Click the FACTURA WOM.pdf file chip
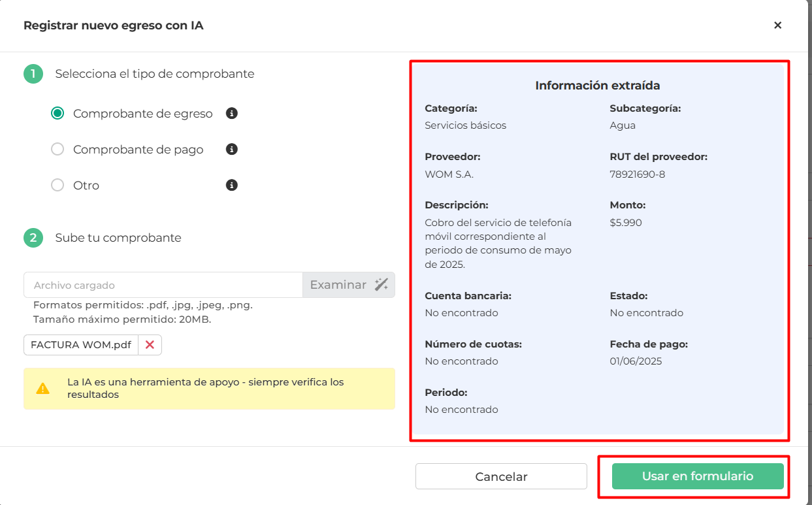812x505 pixels. pyautogui.click(x=80, y=345)
